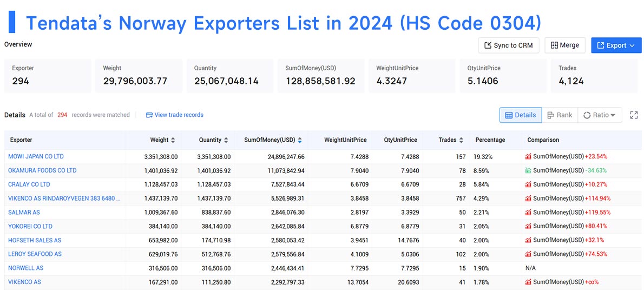644x291 pixels.
Task: Click the Exporter column header
Action: (x=21, y=140)
